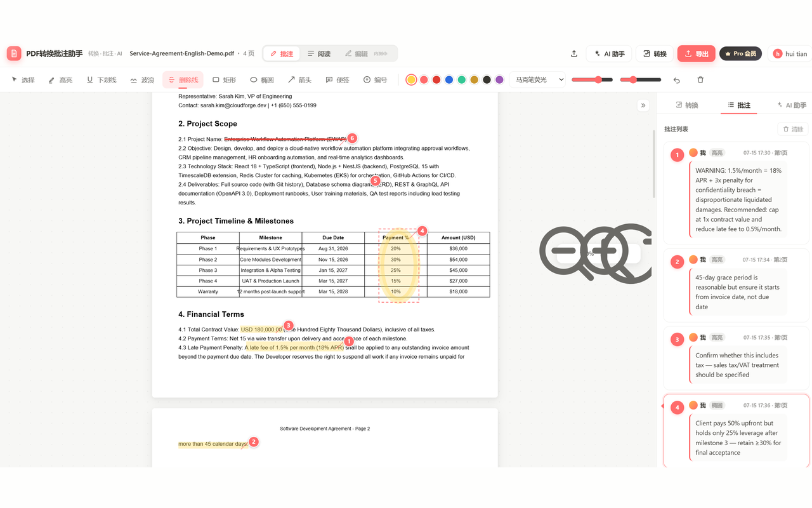Choose the 箭头 arrow tool

(299, 80)
